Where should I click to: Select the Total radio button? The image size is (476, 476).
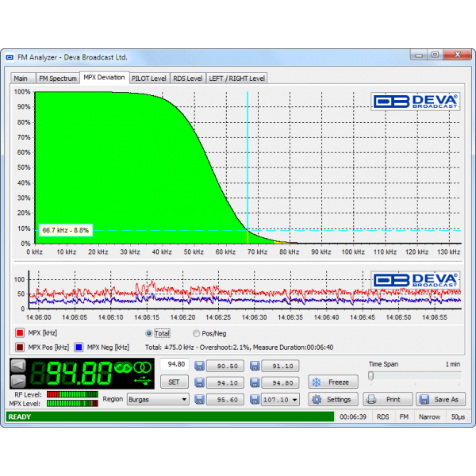coord(149,333)
